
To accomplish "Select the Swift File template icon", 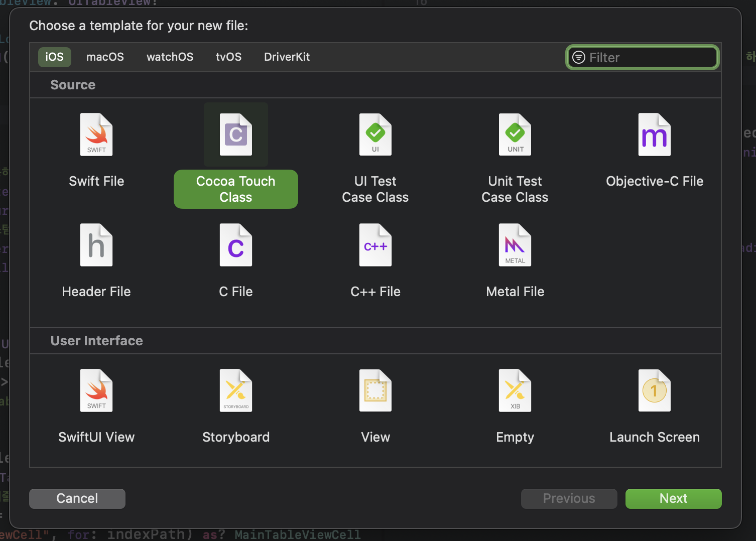I will 96,134.
